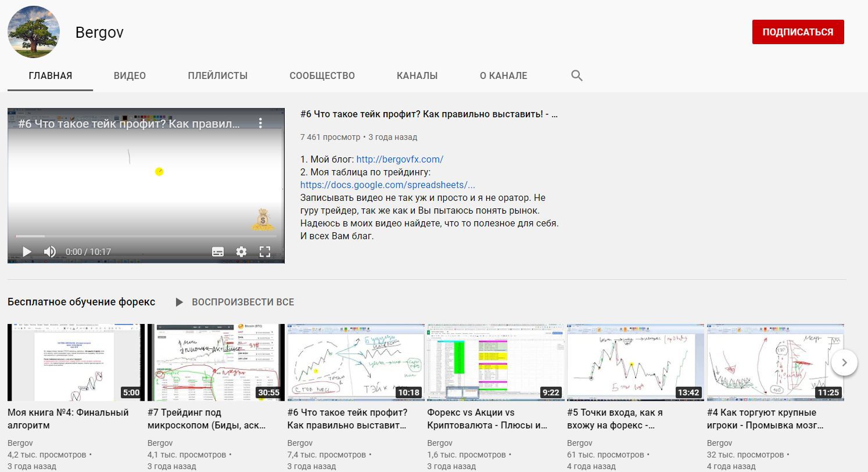The height and width of the screenshot is (472, 868).
Task: Open thumbnail of video with 30:55 duration
Action: tap(216, 362)
